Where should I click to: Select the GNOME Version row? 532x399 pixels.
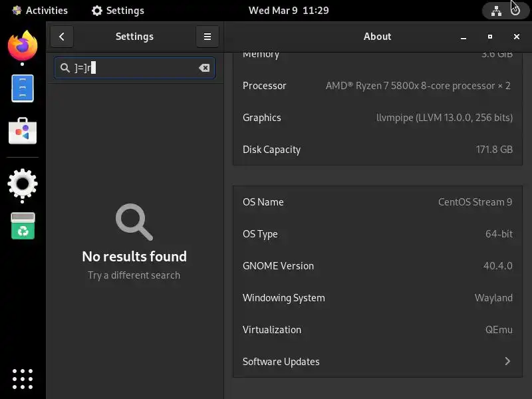click(378, 266)
